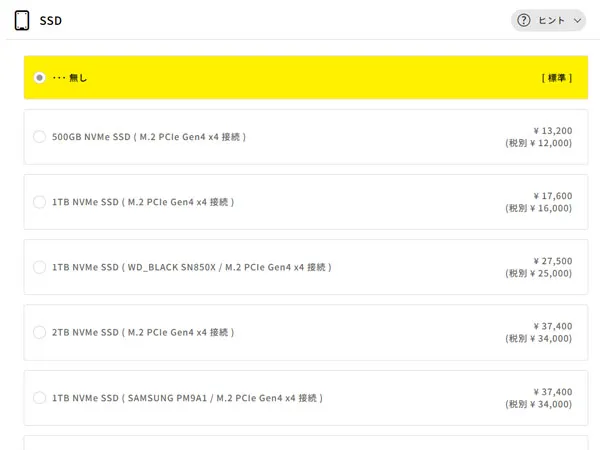Viewport: 600px width, 450px height.
Task: Click the WD_BLACK SN850X option label
Action: pos(192,267)
